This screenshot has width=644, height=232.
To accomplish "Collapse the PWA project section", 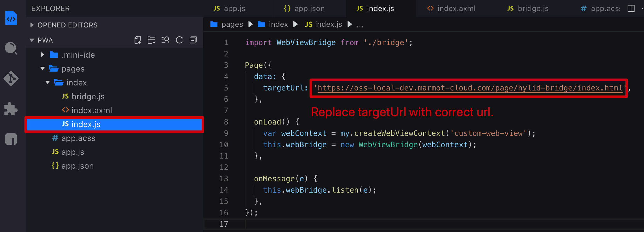I will pos(32,40).
